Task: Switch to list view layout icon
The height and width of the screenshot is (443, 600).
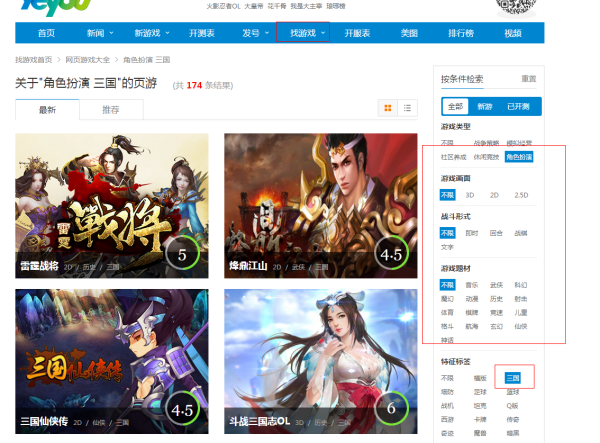Action: [407, 108]
